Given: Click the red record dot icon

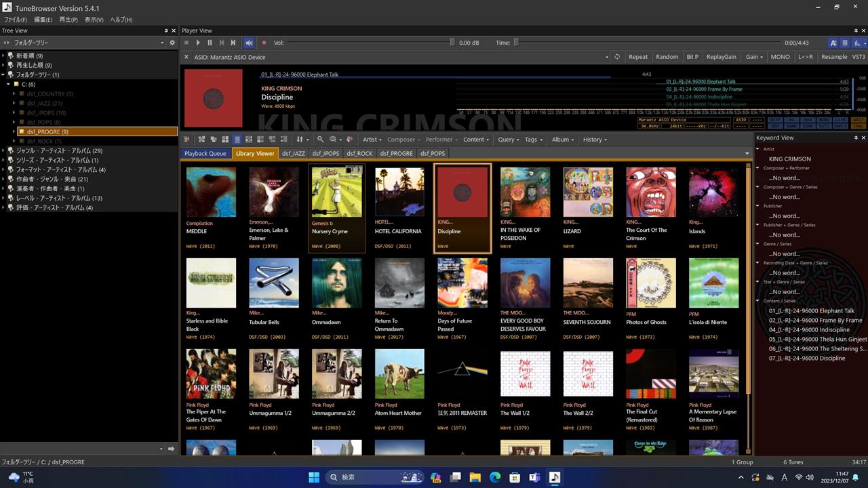Looking at the screenshot, I should (264, 43).
